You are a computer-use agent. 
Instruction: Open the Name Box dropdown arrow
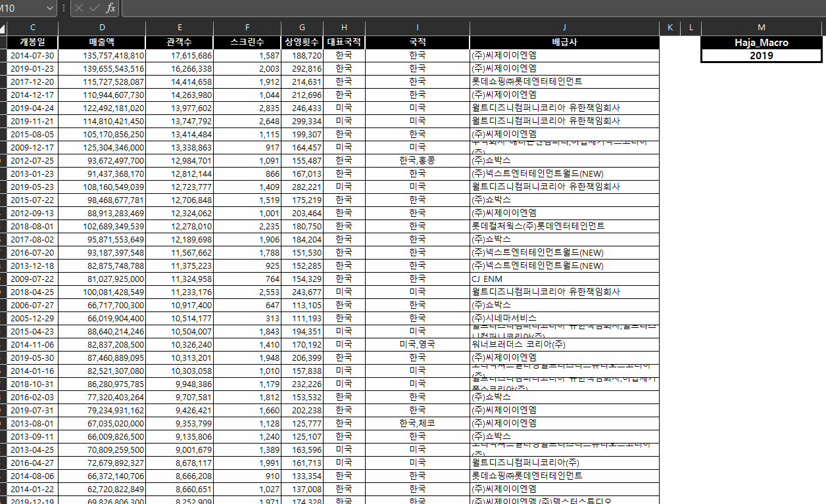click(51, 8)
